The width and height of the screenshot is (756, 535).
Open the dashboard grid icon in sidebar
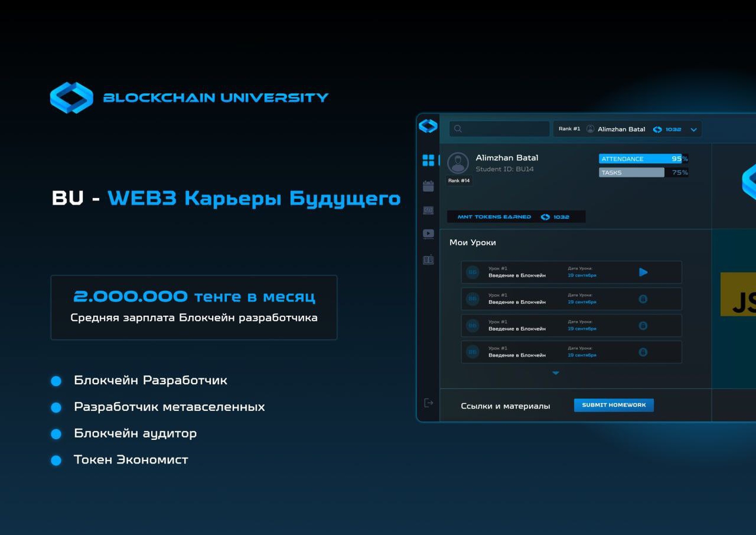coord(428,160)
